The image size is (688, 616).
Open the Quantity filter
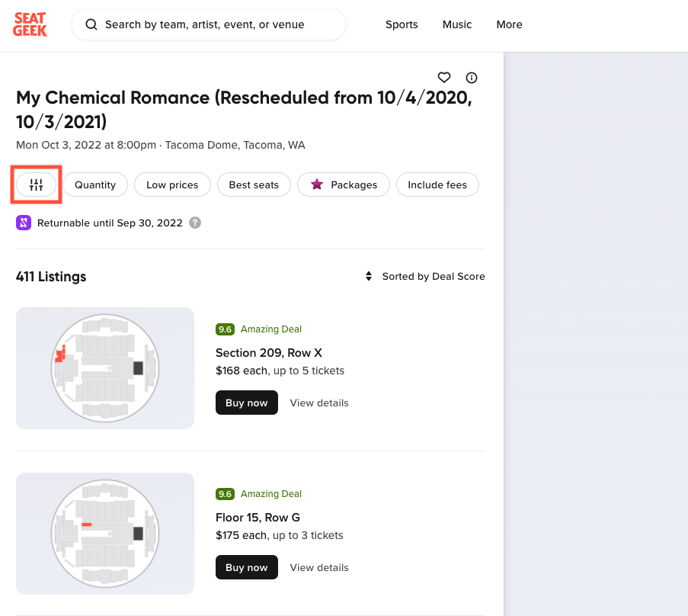click(x=95, y=184)
